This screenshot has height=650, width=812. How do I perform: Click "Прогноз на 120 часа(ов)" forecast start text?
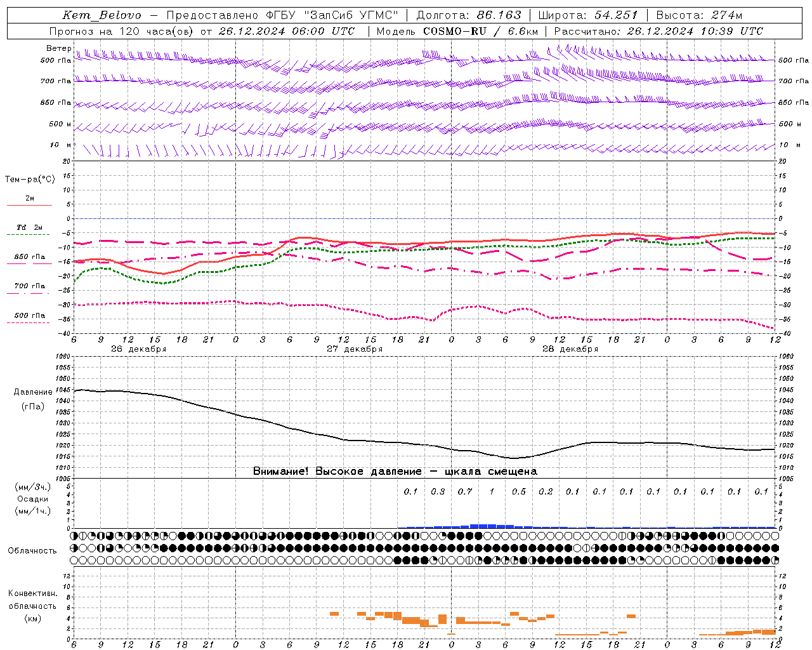122,31
